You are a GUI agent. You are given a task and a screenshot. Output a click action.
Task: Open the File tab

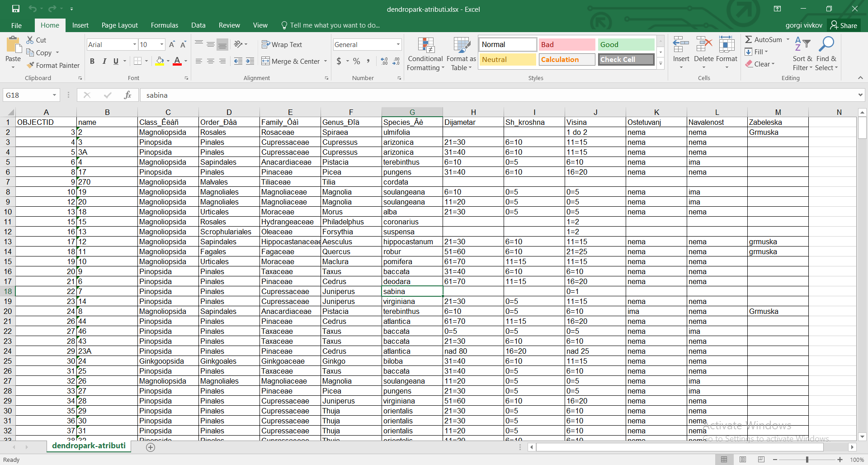coord(16,25)
